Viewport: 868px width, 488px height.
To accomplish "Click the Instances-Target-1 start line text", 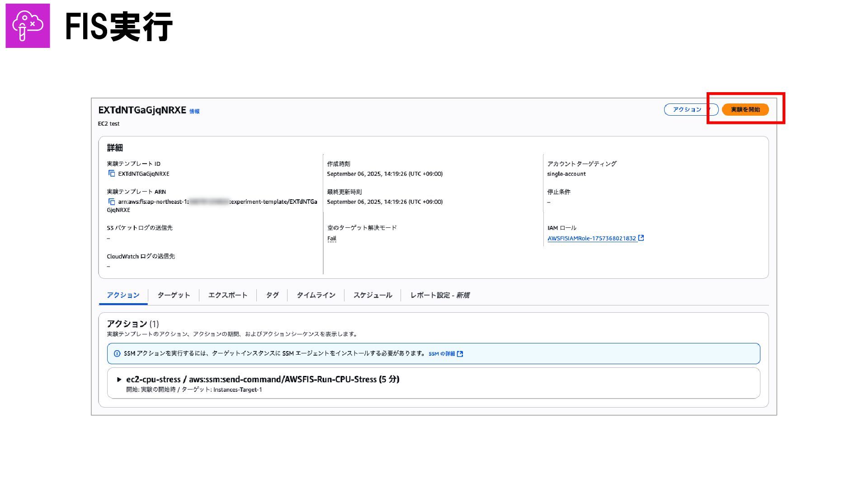I will pyautogui.click(x=194, y=390).
